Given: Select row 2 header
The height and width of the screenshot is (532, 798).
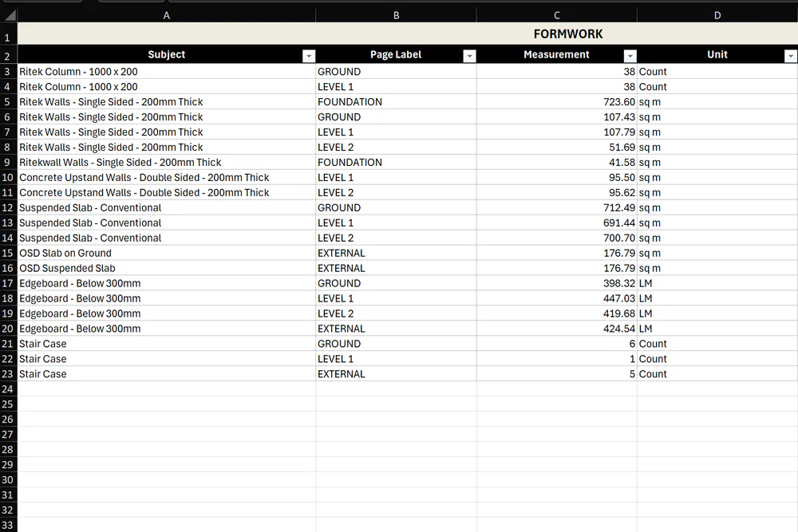Looking at the screenshot, I should tap(8, 55).
